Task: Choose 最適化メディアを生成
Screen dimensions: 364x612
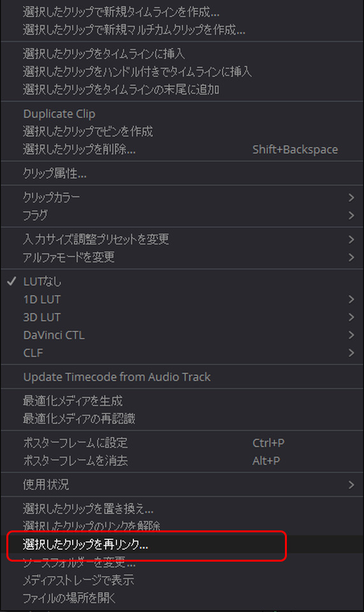Action: click(182, 401)
